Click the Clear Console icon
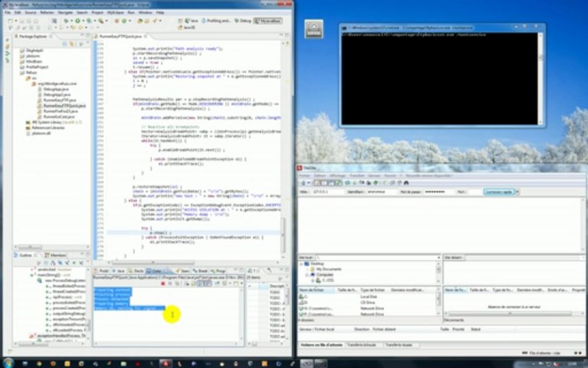Viewport: 588px width, 368px height. [x=186, y=284]
